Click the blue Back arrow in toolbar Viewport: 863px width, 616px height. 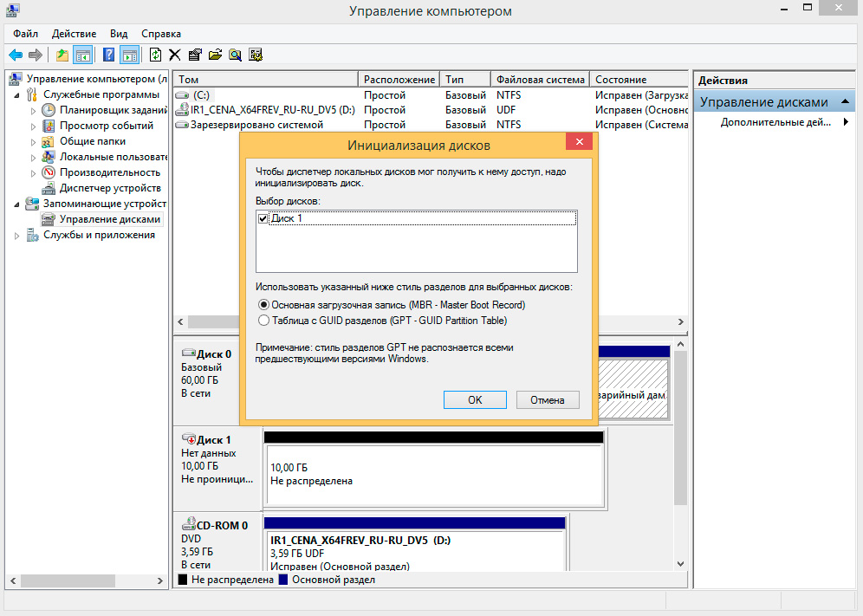point(16,55)
